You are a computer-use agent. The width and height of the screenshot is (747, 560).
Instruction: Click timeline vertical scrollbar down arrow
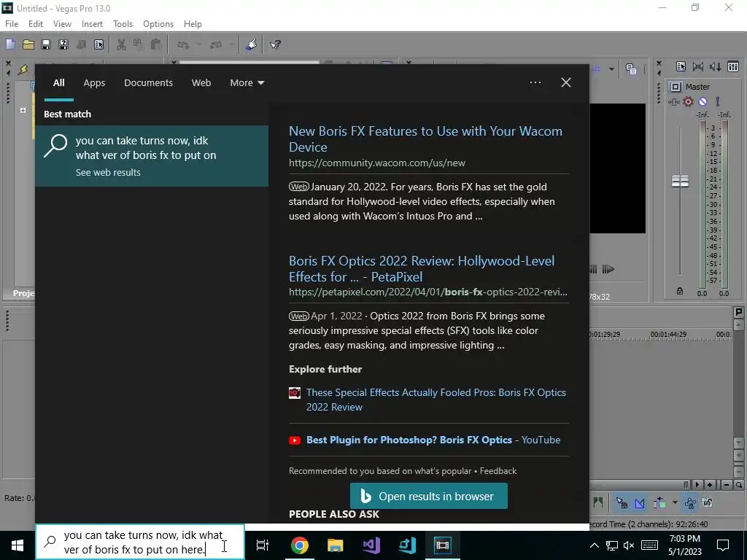[x=738, y=443]
